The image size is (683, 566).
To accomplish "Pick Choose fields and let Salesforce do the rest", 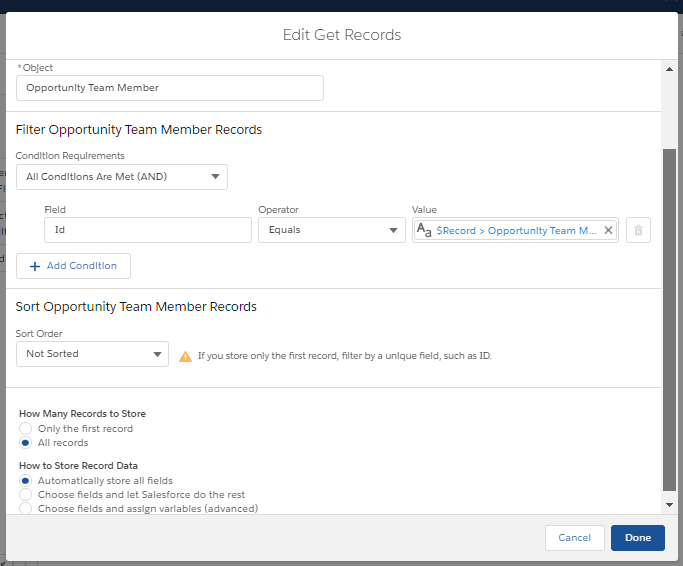I will (x=26, y=495).
